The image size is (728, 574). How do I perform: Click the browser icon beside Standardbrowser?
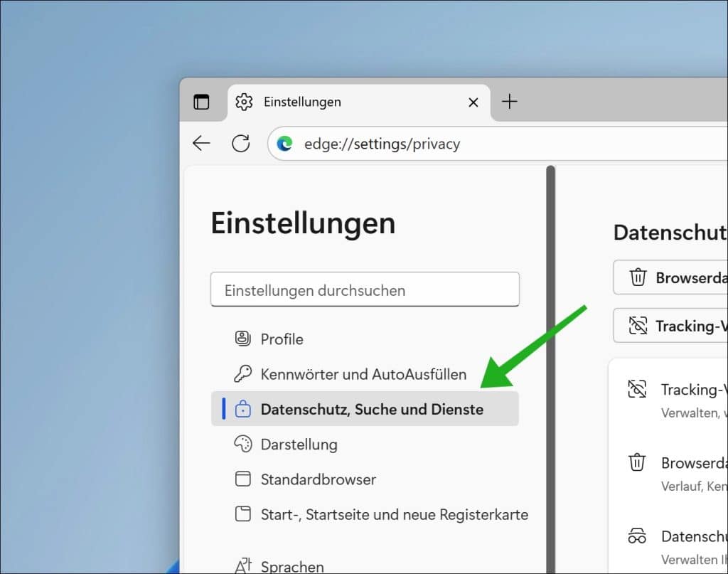(x=242, y=479)
